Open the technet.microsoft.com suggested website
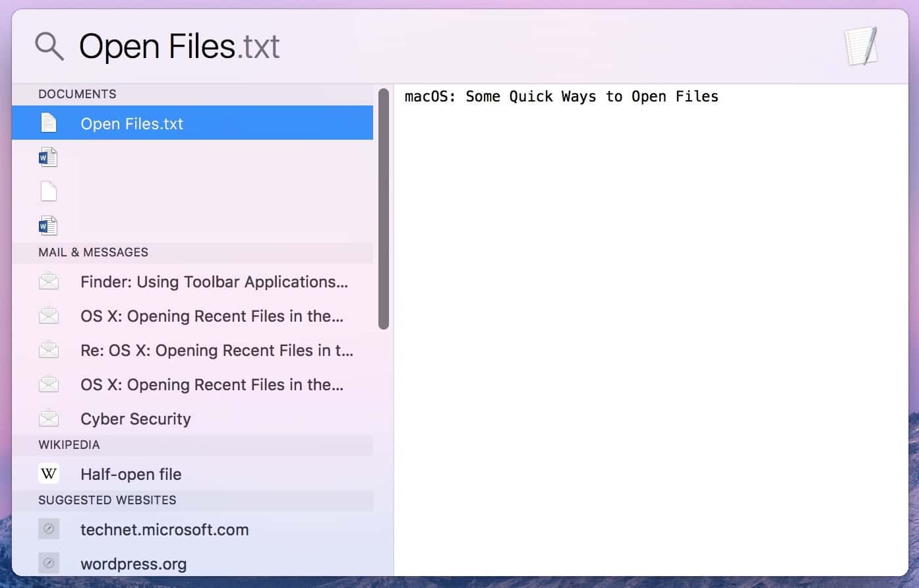Image resolution: width=919 pixels, height=588 pixels. click(x=164, y=530)
